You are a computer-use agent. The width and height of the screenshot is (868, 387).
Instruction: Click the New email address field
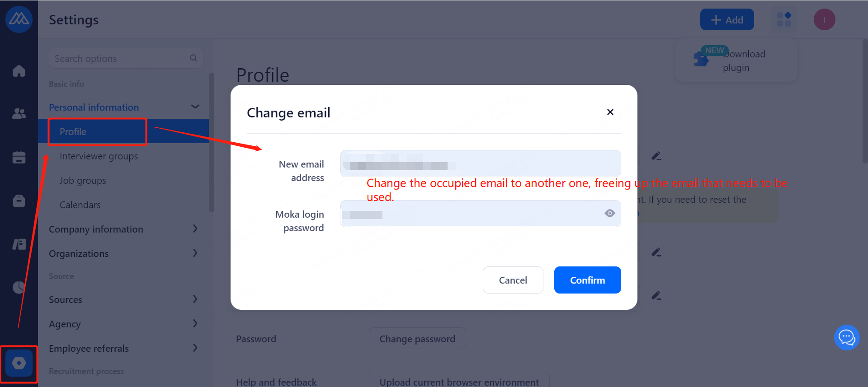[480, 163]
